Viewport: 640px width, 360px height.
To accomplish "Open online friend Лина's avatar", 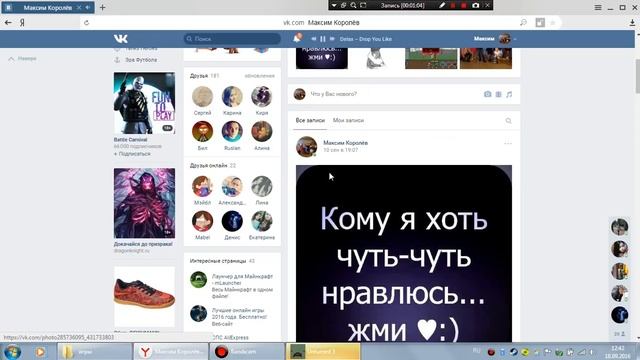I will point(262,186).
